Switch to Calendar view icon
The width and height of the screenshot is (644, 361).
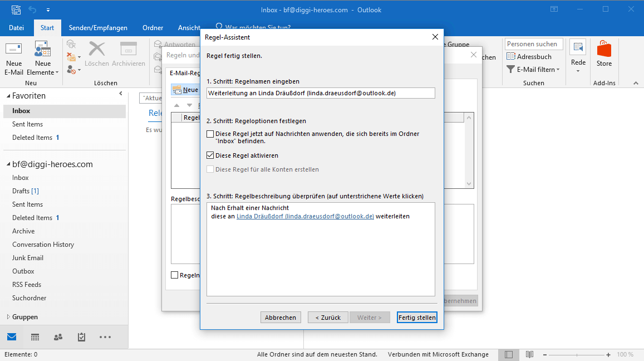(35, 337)
